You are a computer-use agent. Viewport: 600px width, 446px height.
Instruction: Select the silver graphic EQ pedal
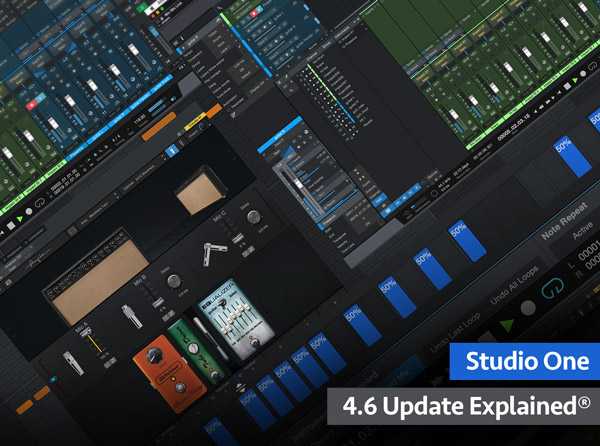[x=235, y=319]
